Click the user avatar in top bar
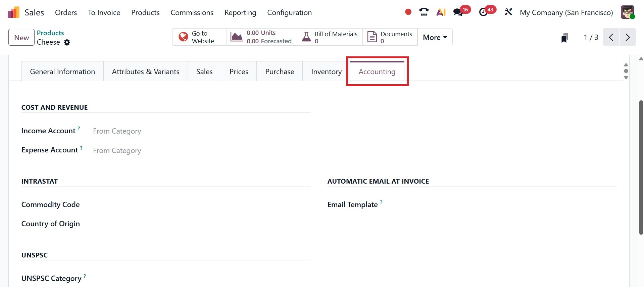The height and width of the screenshot is (287, 644). pos(627,12)
